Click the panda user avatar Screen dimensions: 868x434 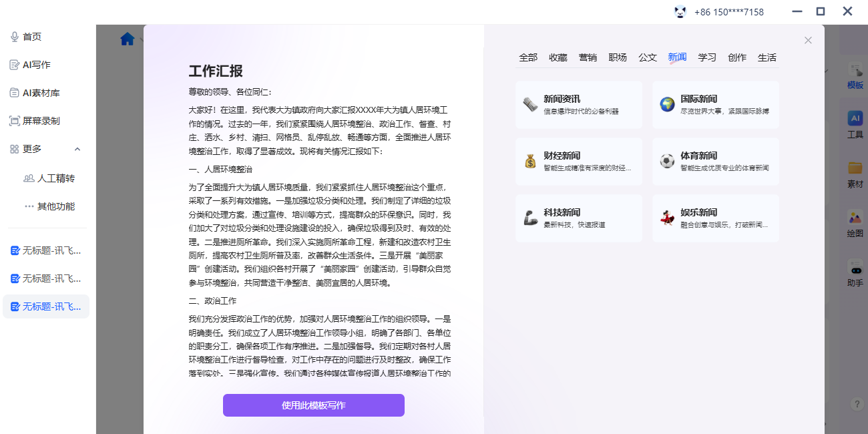(x=680, y=11)
